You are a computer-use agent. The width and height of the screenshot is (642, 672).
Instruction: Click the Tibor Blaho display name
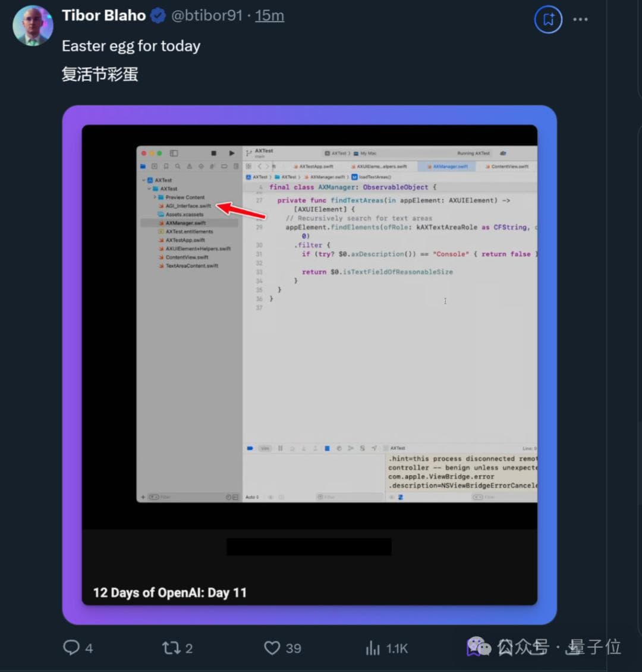(x=104, y=15)
